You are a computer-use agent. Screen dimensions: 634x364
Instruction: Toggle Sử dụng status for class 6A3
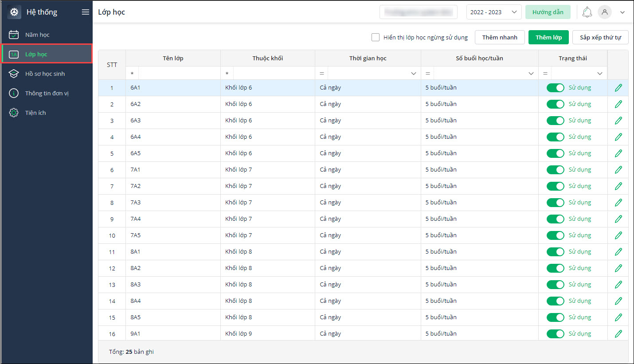556,121
